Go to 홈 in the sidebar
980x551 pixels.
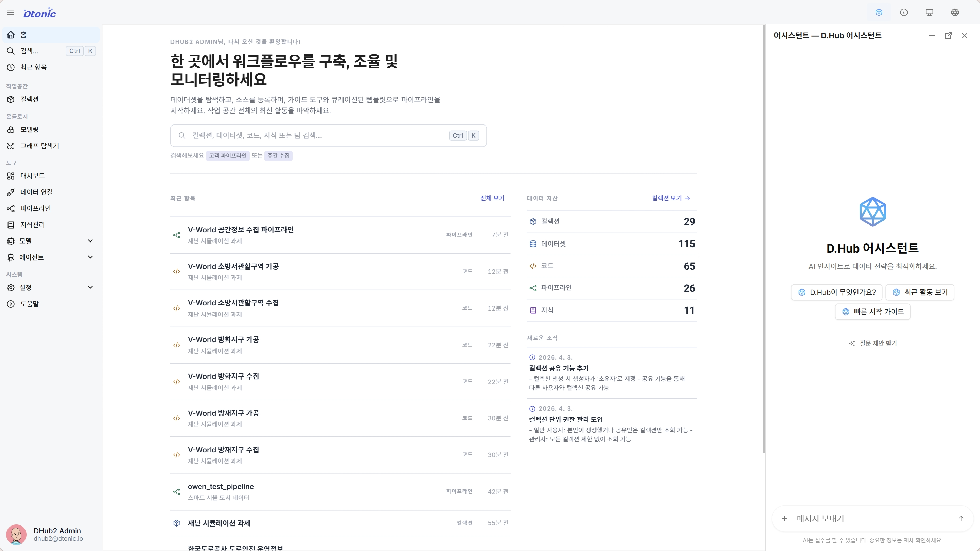pos(51,35)
